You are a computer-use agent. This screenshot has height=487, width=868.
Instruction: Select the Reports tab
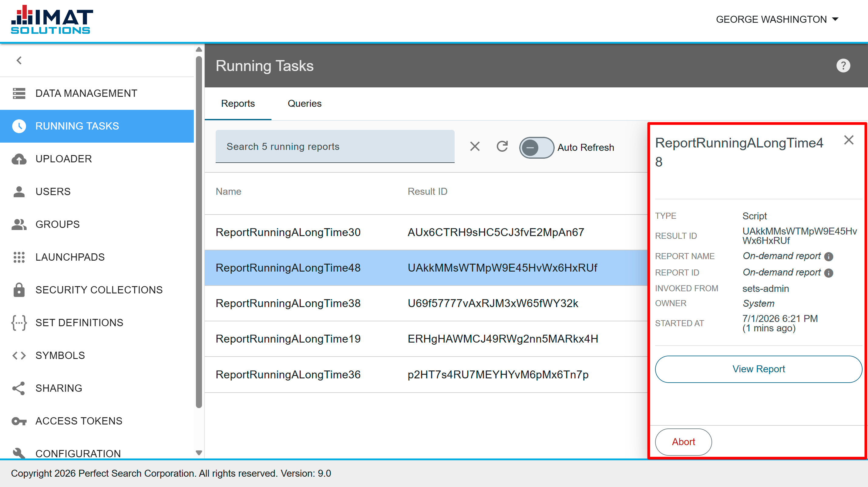[237, 103]
